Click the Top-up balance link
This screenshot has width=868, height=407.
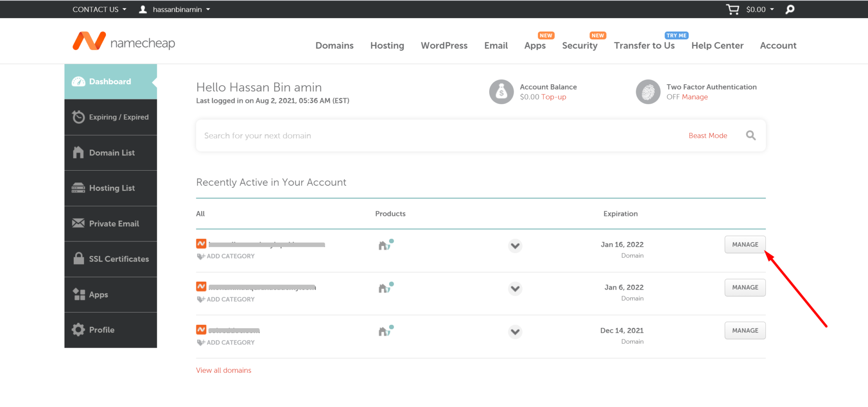pos(554,97)
